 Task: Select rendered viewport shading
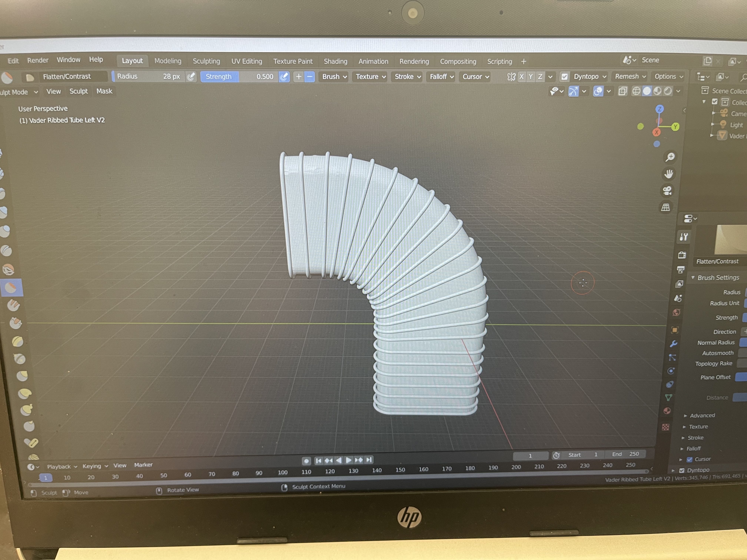pyautogui.click(x=668, y=91)
